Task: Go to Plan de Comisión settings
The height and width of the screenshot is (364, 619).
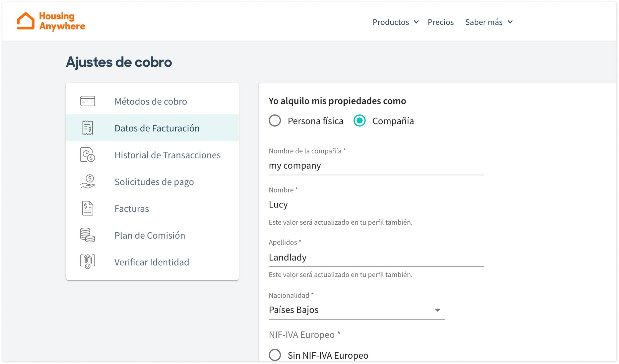Action: [150, 235]
